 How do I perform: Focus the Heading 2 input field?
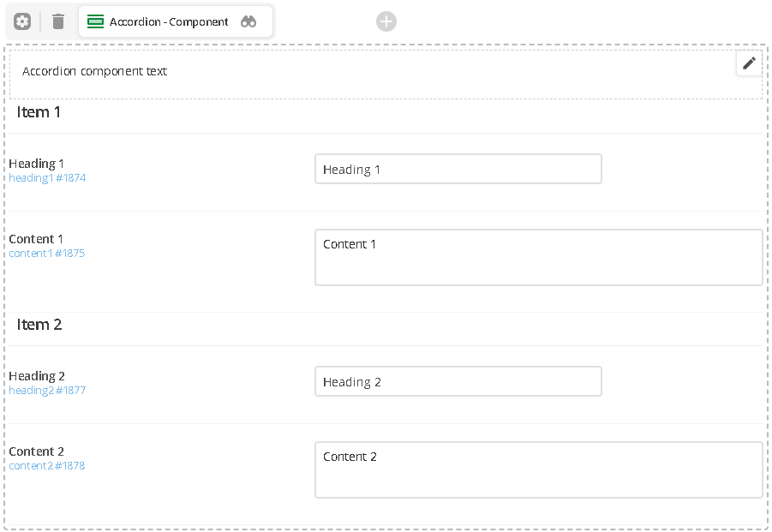coord(458,381)
